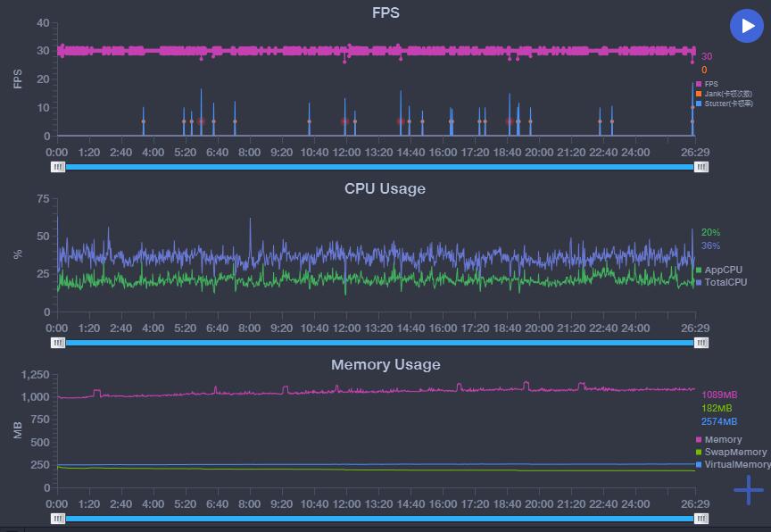The height and width of the screenshot is (532, 771).
Task: Click the blue plus add-chart icon
Action: [x=749, y=490]
